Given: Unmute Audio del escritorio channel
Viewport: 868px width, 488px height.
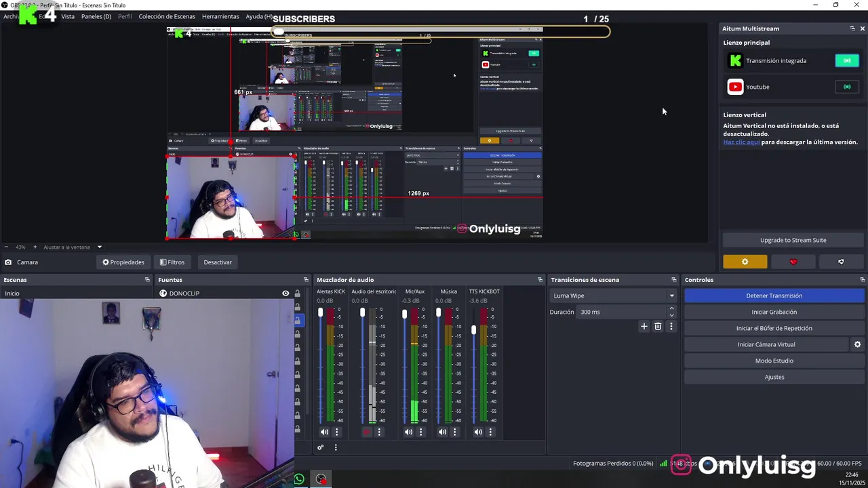Looking at the screenshot, I should (367, 432).
